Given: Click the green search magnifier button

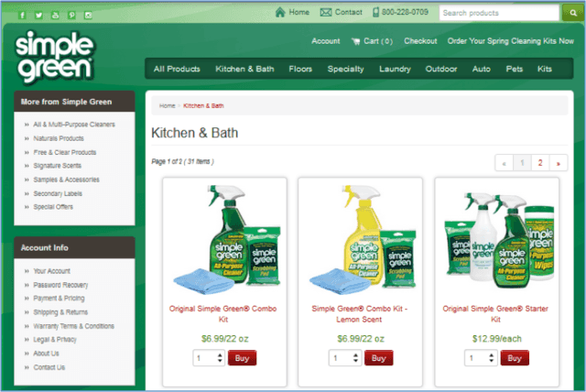Looking at the screenshot, I should 573,13.
